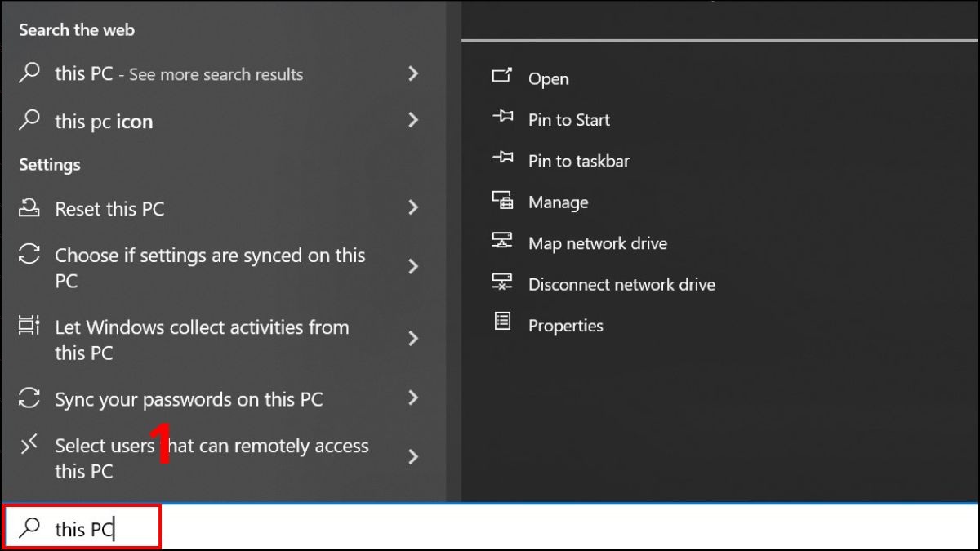980x551 pixels.
Task: Click the search input field showing 'this PC'
Action: [85, 527]
